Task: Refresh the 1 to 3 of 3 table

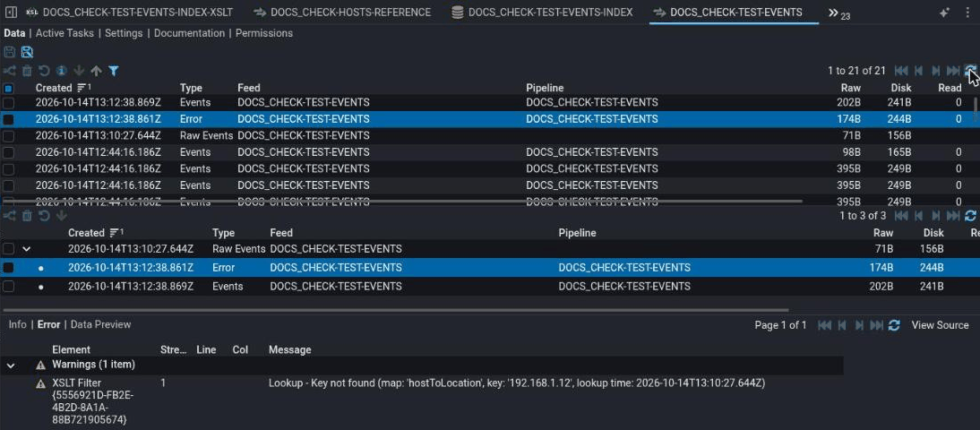Action: point(971,216)
